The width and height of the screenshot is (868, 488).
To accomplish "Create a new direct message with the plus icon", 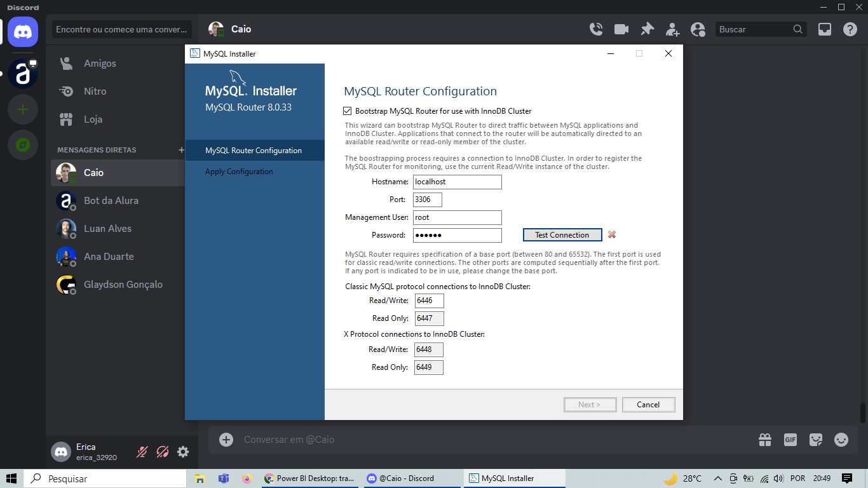I will pos(181,150).
